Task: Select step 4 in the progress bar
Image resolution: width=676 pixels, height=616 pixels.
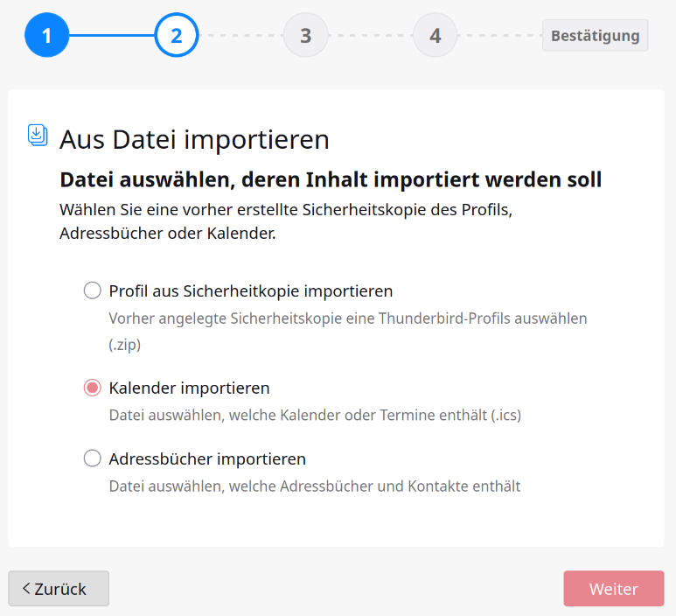Action: click(x=435, y=36)
